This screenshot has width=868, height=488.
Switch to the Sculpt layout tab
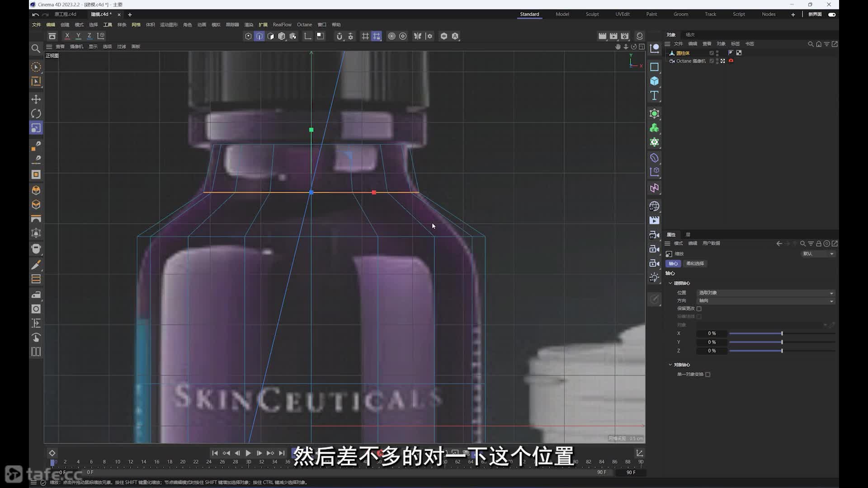[x=592, y=14]
